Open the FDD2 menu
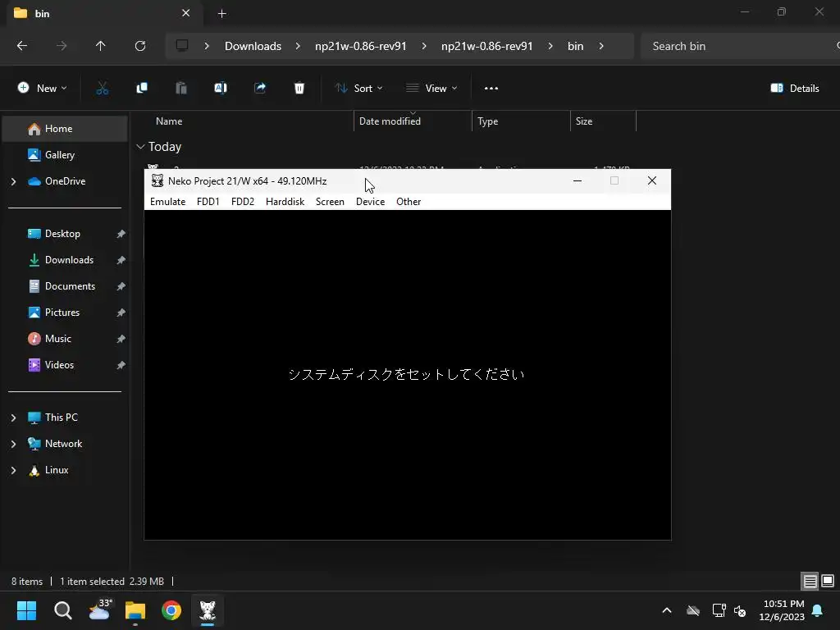 coord(243,202)
